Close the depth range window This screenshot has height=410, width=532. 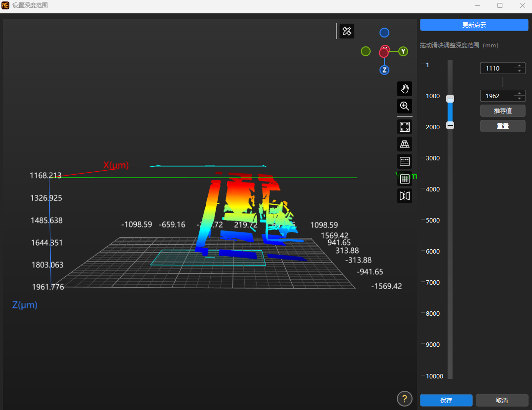(x=523, y=5)
